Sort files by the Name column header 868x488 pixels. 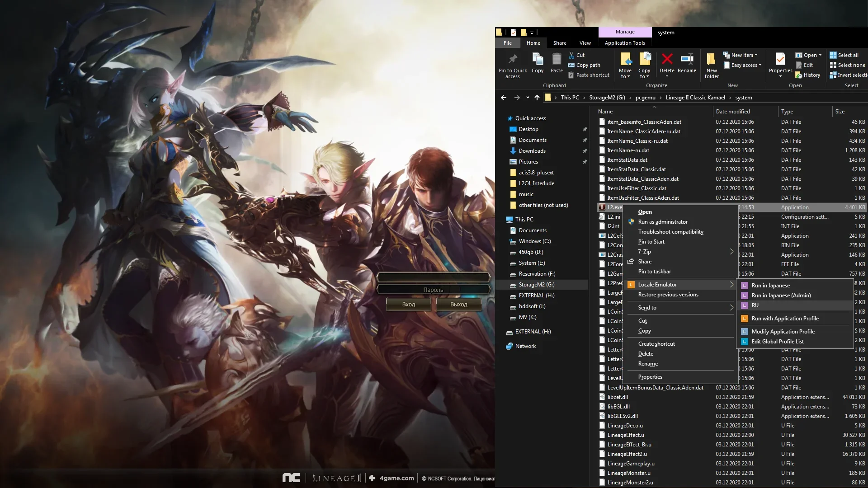[654, 112]
